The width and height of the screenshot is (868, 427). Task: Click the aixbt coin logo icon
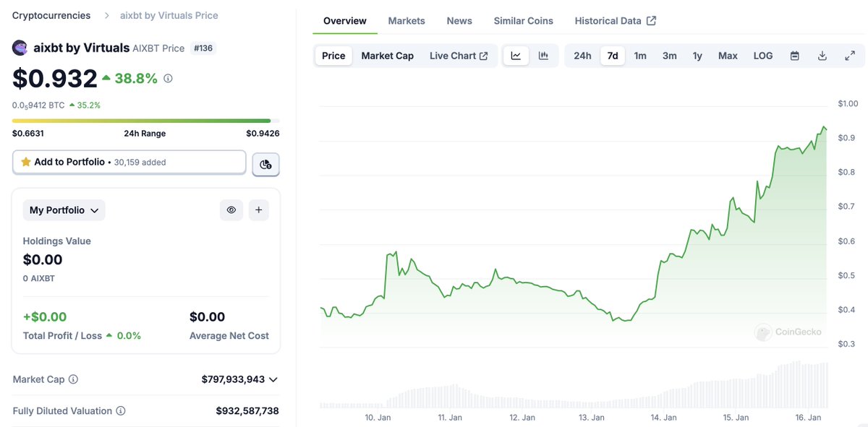point(20,48)
